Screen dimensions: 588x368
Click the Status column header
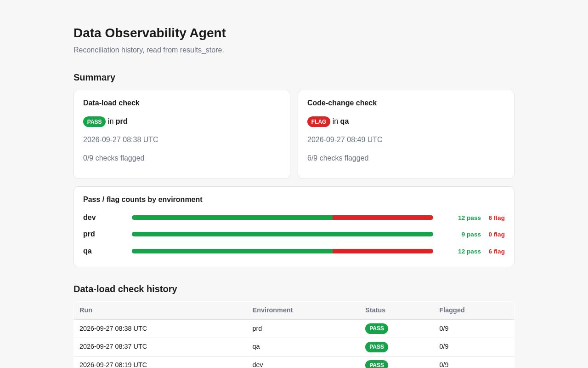tap(375, 310)
